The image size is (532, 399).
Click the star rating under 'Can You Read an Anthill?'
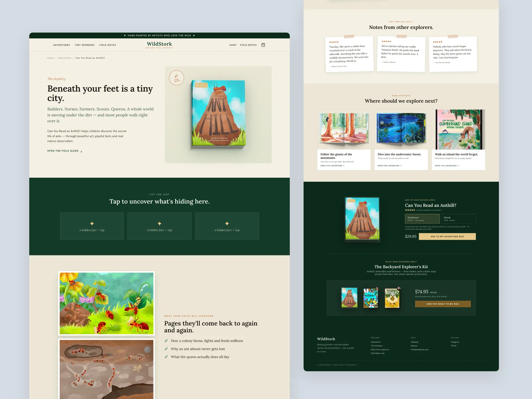(410, 210)
